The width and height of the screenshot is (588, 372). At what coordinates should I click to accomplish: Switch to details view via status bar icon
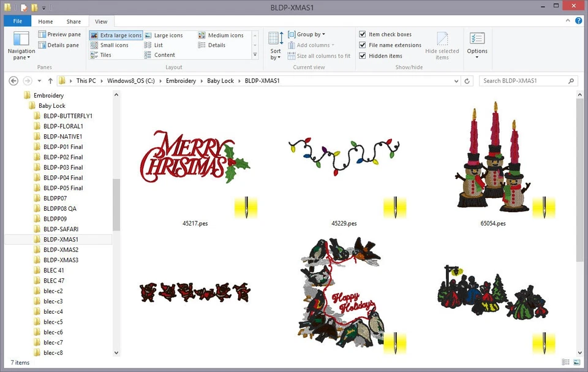[565, 363]
